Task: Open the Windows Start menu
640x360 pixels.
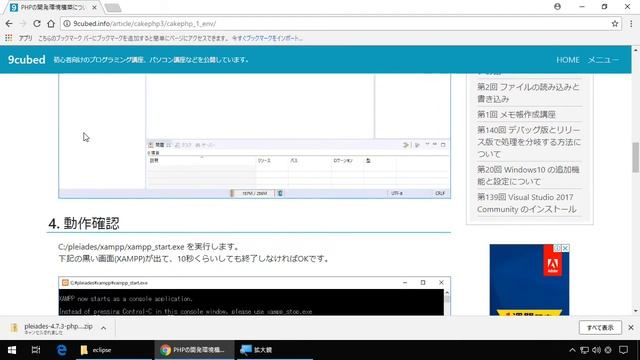Action: tap(12, 350)
